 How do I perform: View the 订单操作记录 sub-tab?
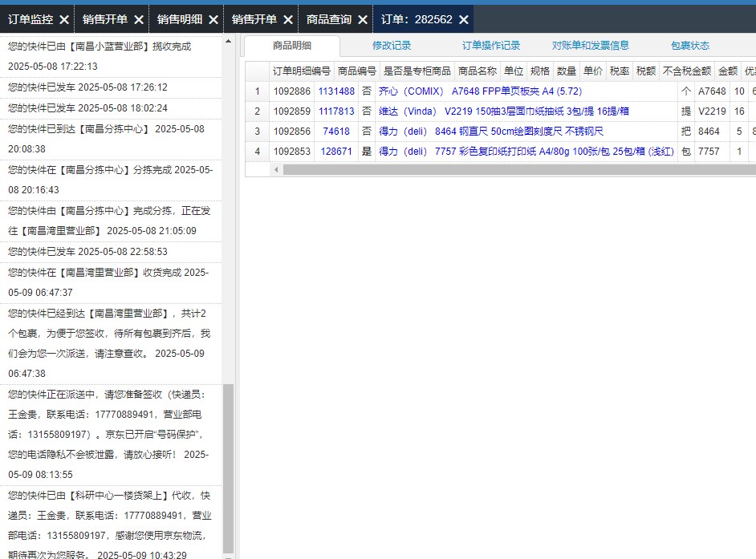pyautogui.click(x=491, y=46)
